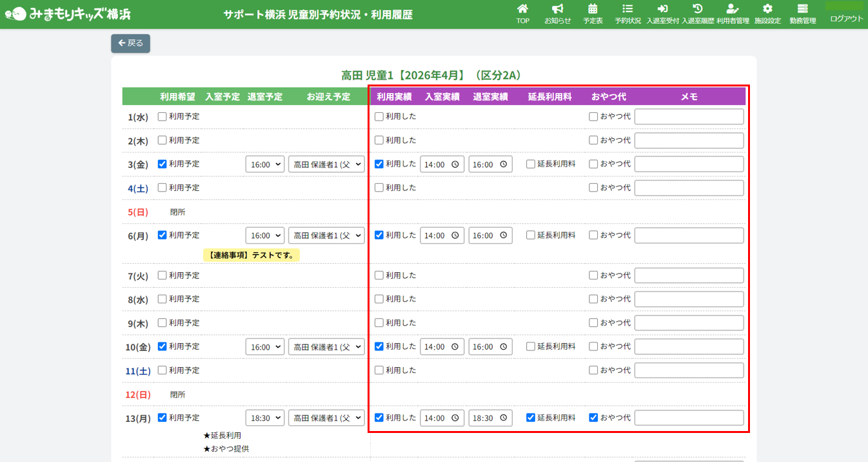Open 施設設定 gear icon
This screenshot has height=462, width=868.
[x=767, y=14]
